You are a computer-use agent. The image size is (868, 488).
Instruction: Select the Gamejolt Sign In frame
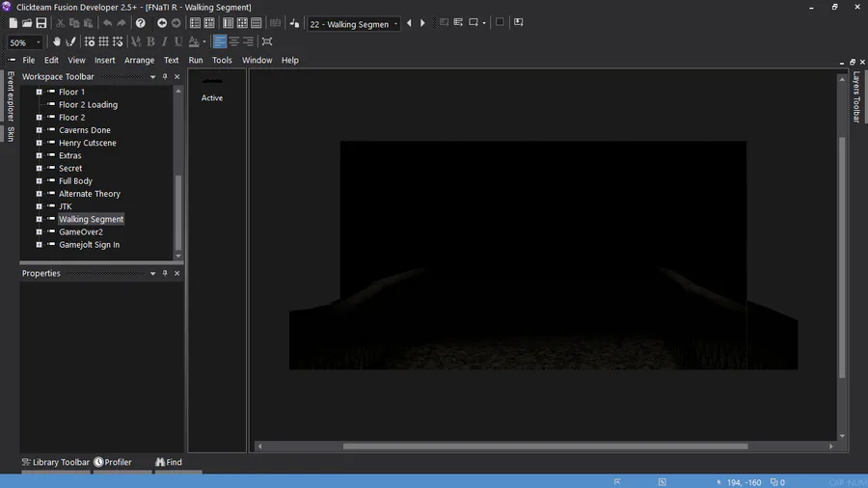click(89, 245)
